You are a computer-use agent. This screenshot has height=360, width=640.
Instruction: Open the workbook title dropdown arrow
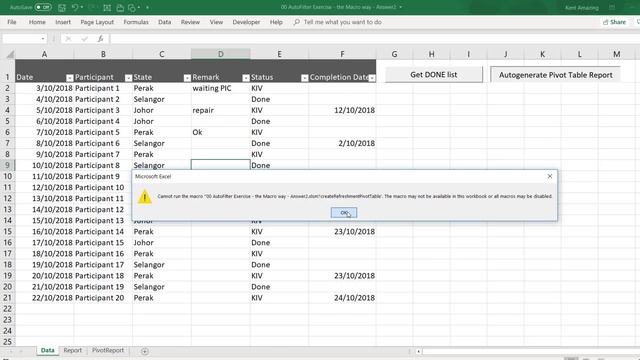pyautogui.click(x=401, y=7)
